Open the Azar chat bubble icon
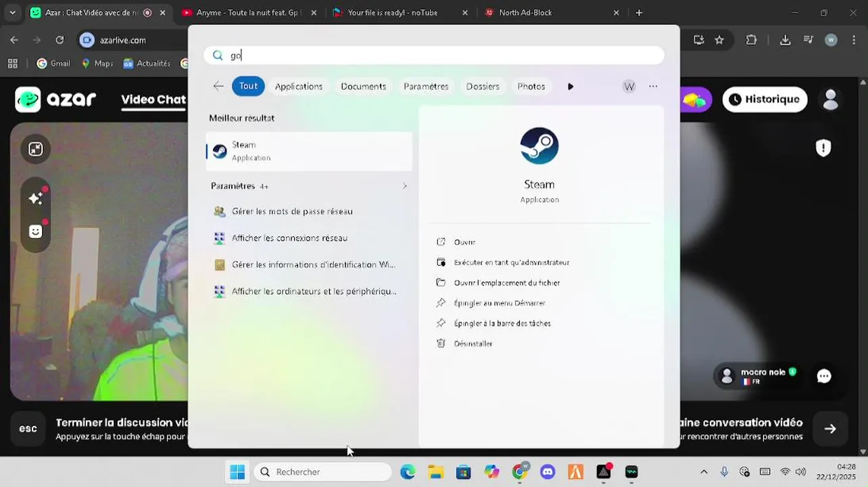The image size is (868, 487). (x=824, y=376)
